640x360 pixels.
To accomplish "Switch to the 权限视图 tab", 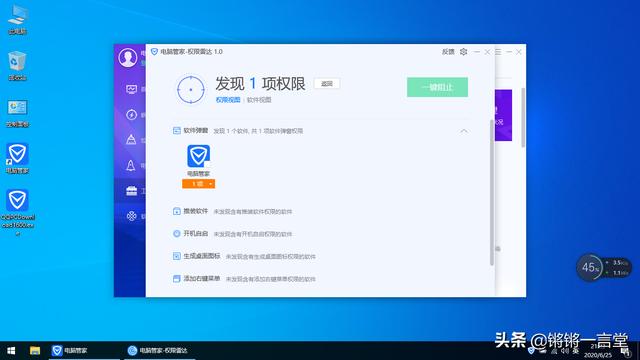I will 228,100.
